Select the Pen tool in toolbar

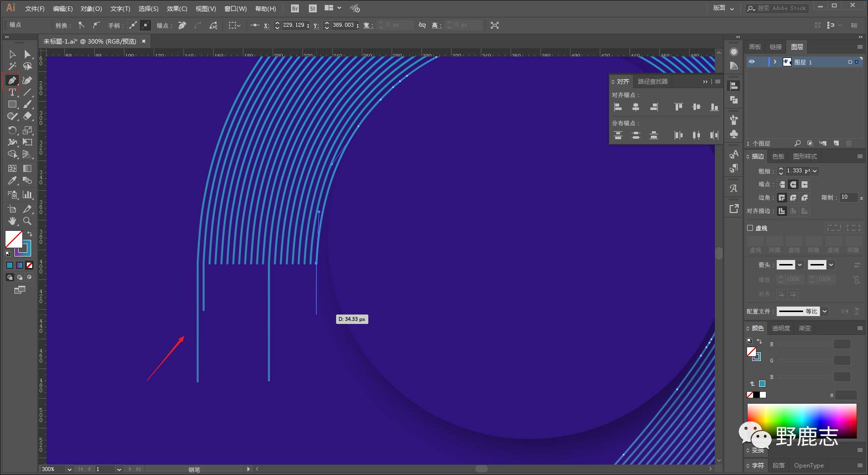pos(12,80)
